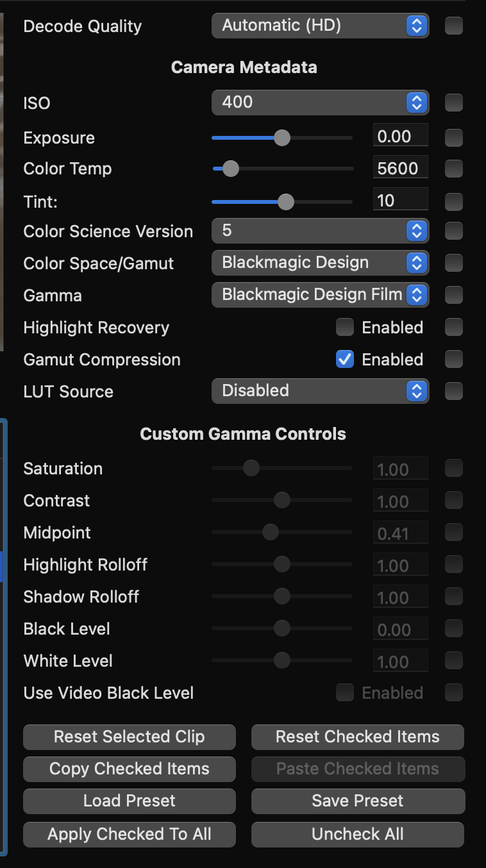Open Color Space/Gamut dropdown
Image resolution: width=486 pixels, height=868 pixels.
[320, 263]
